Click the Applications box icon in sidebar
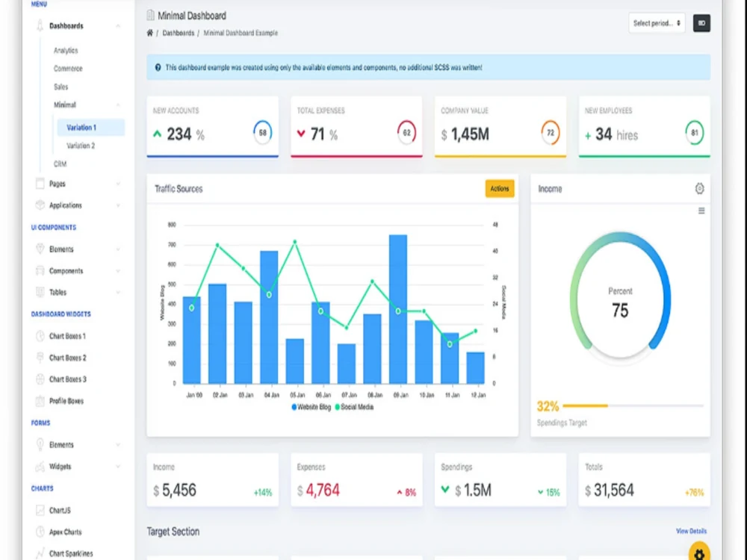747x560 pixels. point(40,205)
